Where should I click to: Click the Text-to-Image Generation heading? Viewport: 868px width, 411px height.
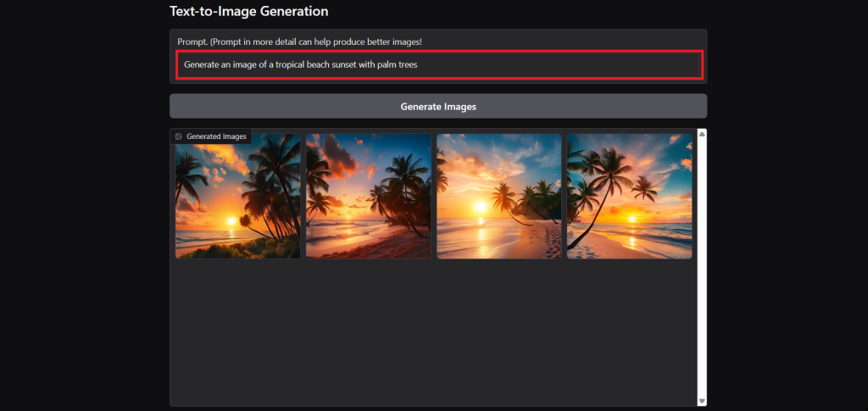click(x=248, y=11)
